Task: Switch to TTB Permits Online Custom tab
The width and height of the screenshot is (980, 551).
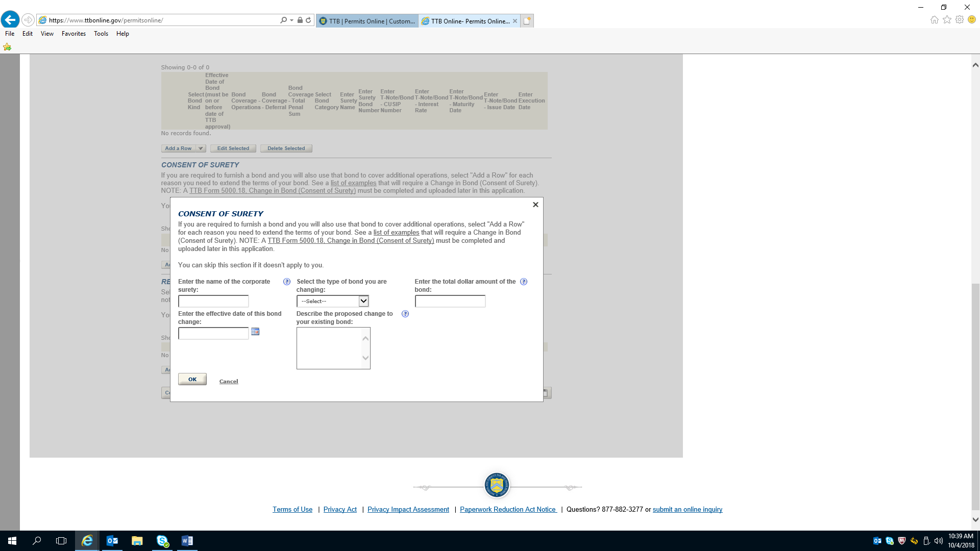Action: pos(367,21)
